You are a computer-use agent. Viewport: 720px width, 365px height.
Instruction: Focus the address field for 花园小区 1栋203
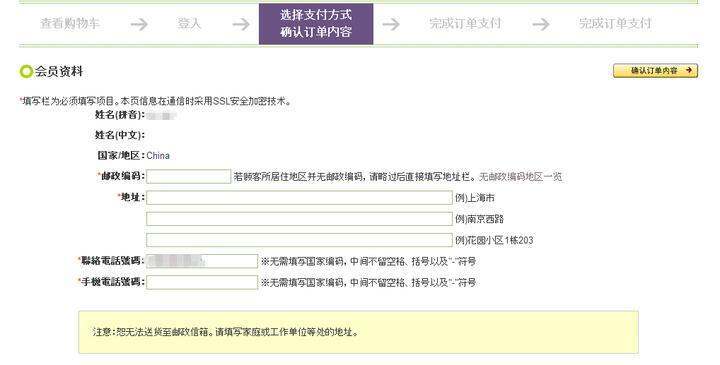click(299, 240)
